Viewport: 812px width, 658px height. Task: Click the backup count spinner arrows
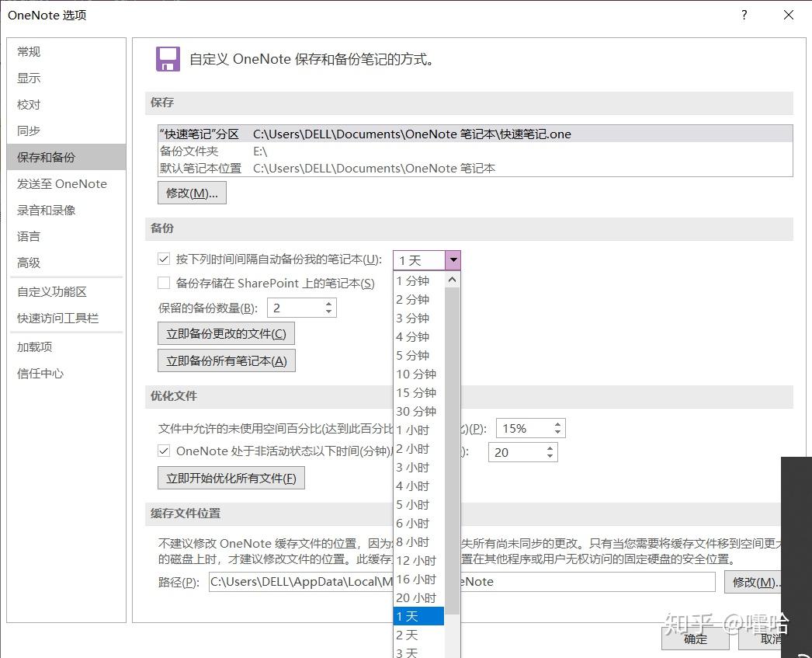coord(329,308)
